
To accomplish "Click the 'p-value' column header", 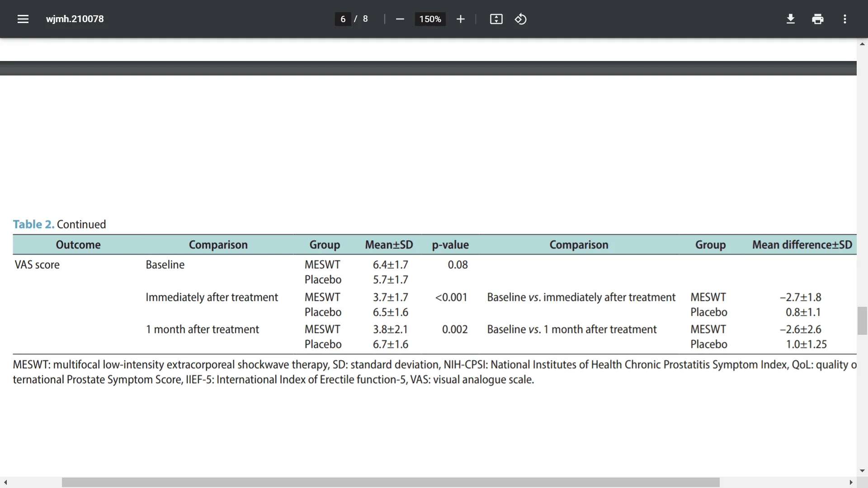I will tap(450, 244).
